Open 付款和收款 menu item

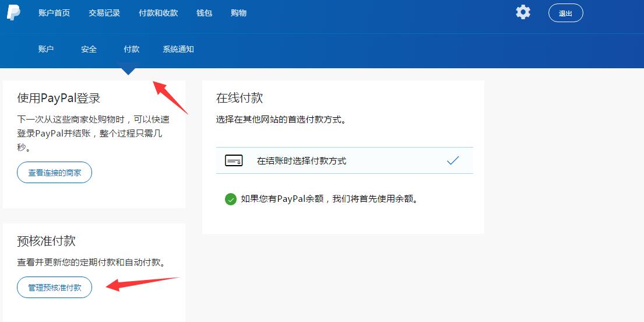tap(158, 13)
